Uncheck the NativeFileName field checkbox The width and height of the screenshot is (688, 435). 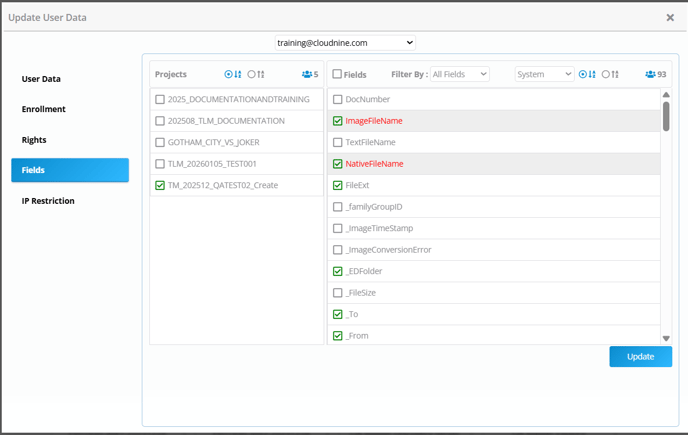point(337,164)
